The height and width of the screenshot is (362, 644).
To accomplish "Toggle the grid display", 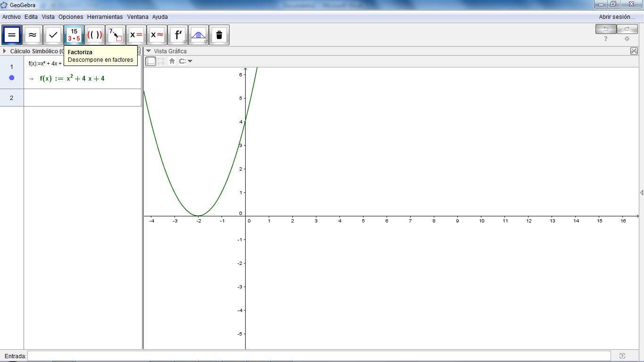I will click(161, 61).
